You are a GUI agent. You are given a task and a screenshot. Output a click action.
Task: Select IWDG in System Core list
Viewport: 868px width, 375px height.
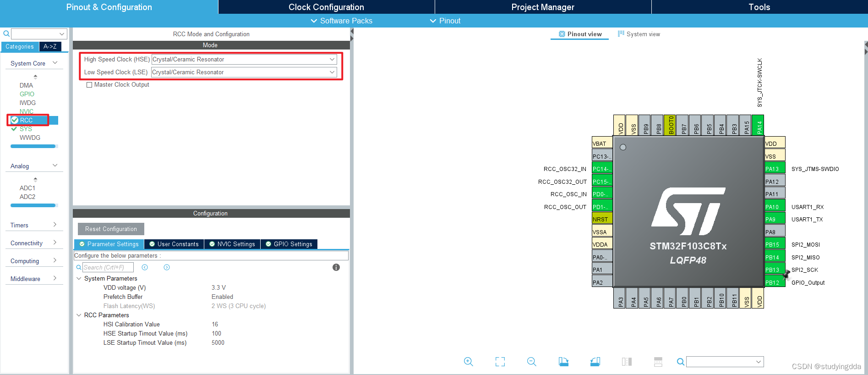click(27, 103)
